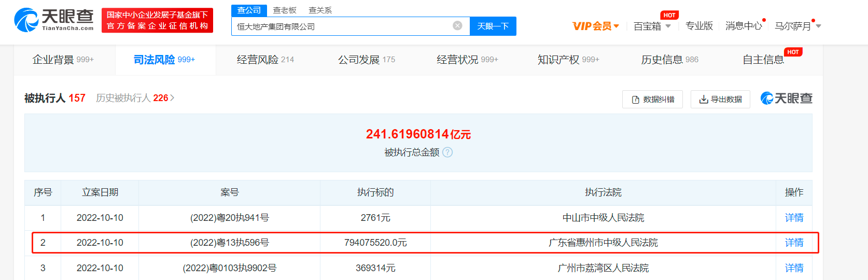Click the 国家中小企业发展子基金旗下 red banner
The width and height of the screenshot is (868, 280).
[157, 20]
